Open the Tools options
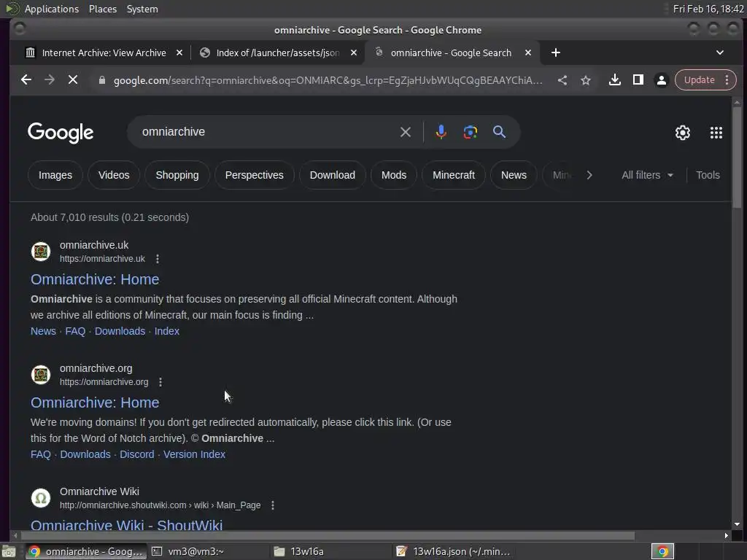 [708, 175]
